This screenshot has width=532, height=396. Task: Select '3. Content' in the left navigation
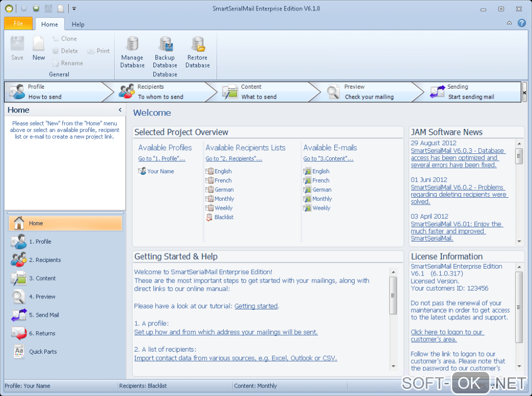click(x=65, y=278)
